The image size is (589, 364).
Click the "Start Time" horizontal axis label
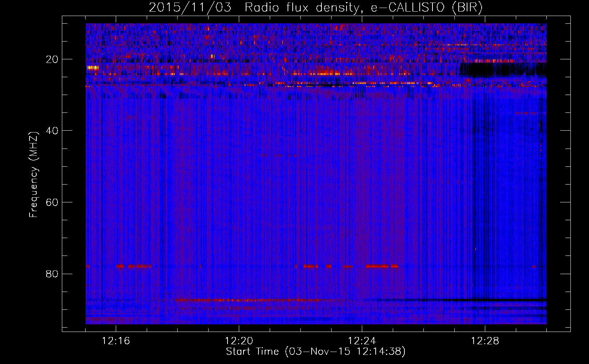(x=315, y=352)
